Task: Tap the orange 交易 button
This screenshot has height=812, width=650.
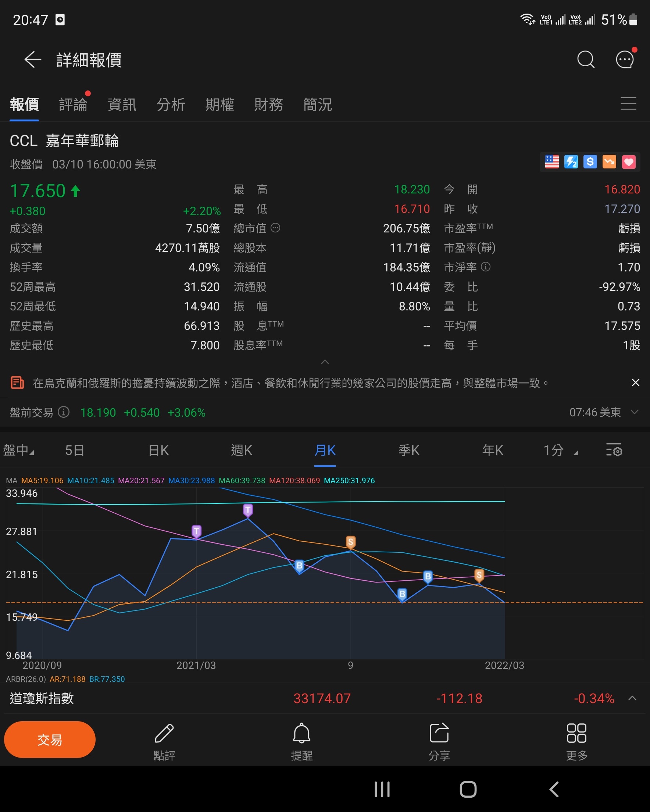Action: (x=49, y=739)
